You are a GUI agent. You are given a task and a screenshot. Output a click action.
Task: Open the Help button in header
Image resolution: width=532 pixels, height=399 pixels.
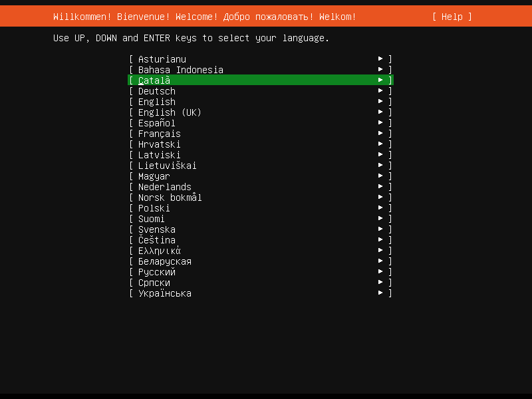tap(452, 17)
